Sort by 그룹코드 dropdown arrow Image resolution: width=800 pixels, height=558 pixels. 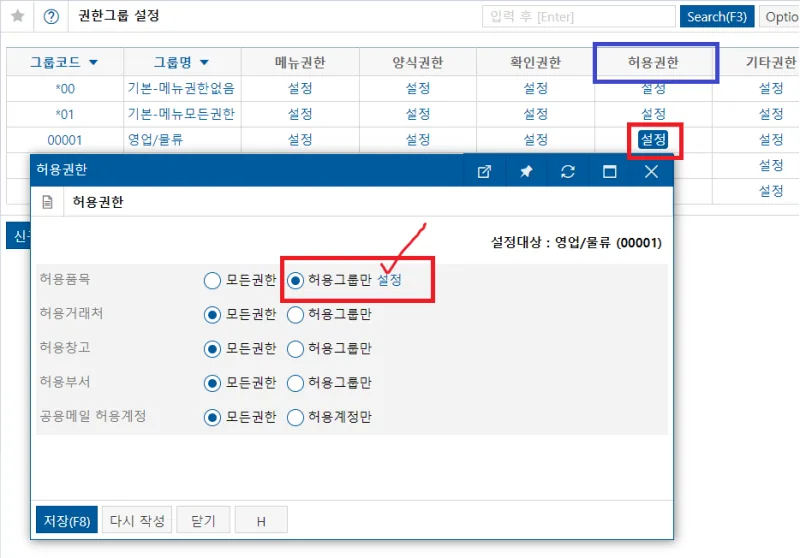(93, 62)
